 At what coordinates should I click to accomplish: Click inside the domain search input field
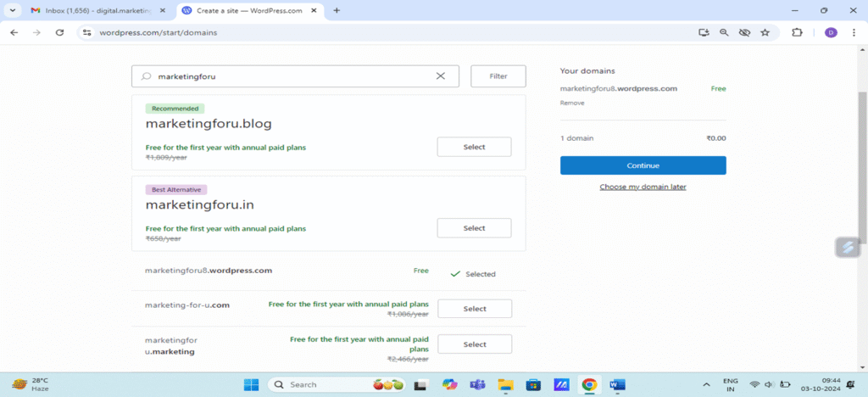(288, 76)
